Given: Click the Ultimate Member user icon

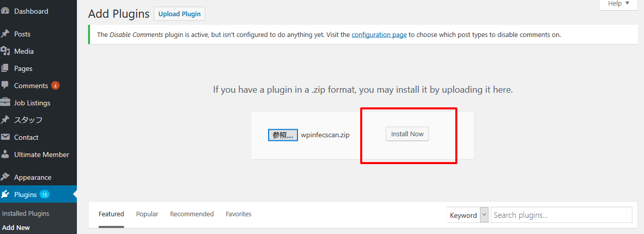Looking at the screenshot, I should click(x=5, y=154).
